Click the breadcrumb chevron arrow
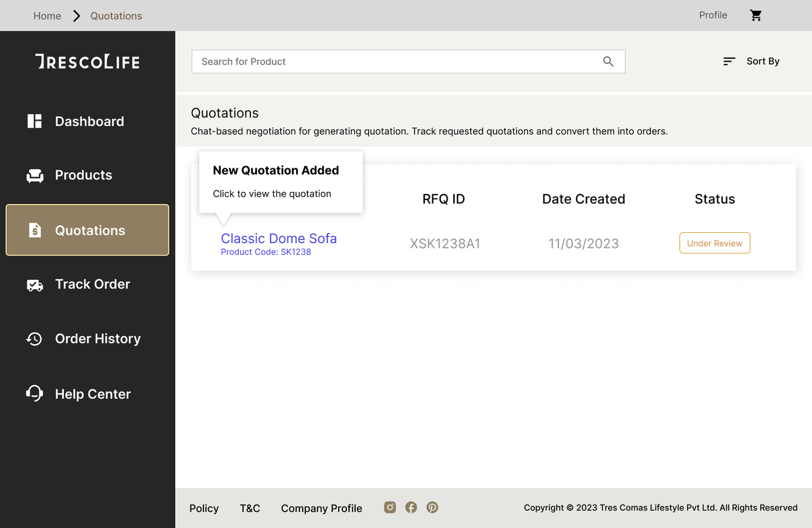 pos(77,16)
